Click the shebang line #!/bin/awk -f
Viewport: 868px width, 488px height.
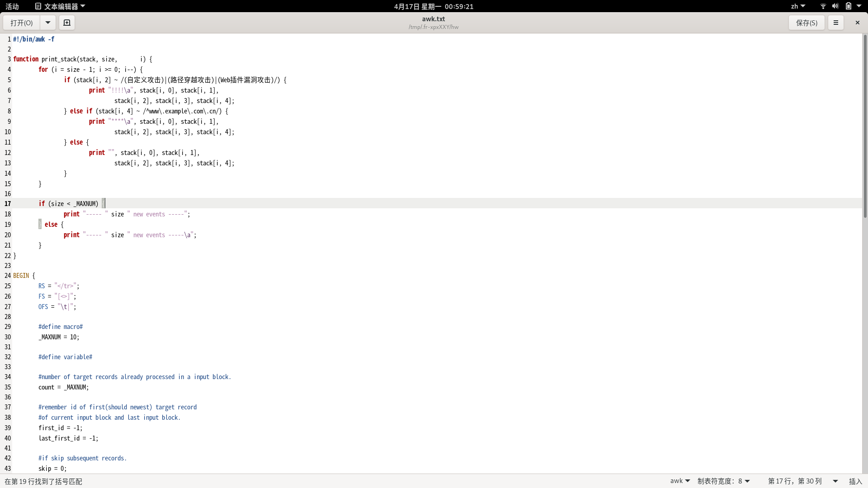coord(34,39)
